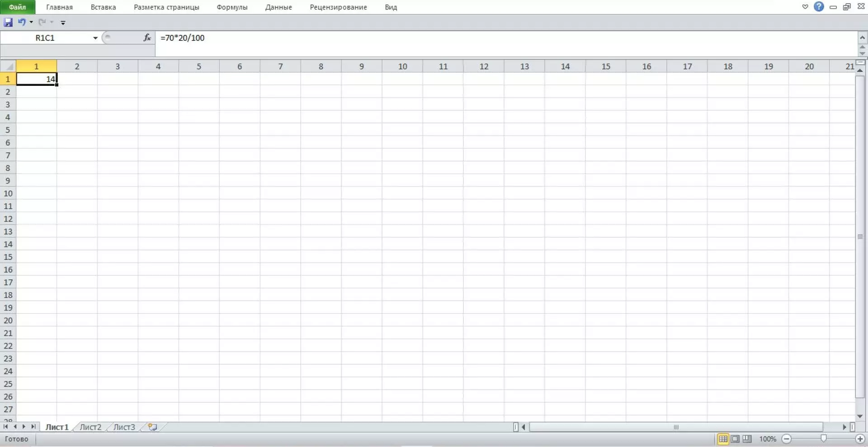Switch to Page Layout view

click(735, 439)
